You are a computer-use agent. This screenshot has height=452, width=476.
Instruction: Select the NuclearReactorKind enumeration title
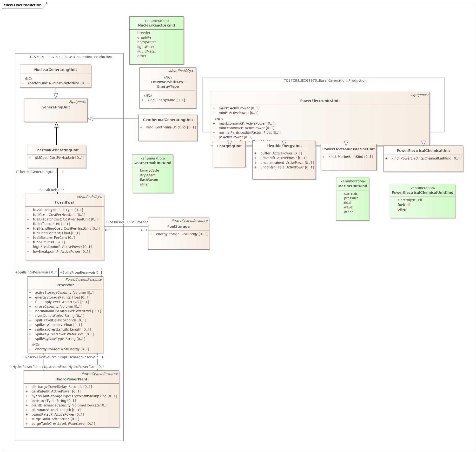tap(156, 25)
